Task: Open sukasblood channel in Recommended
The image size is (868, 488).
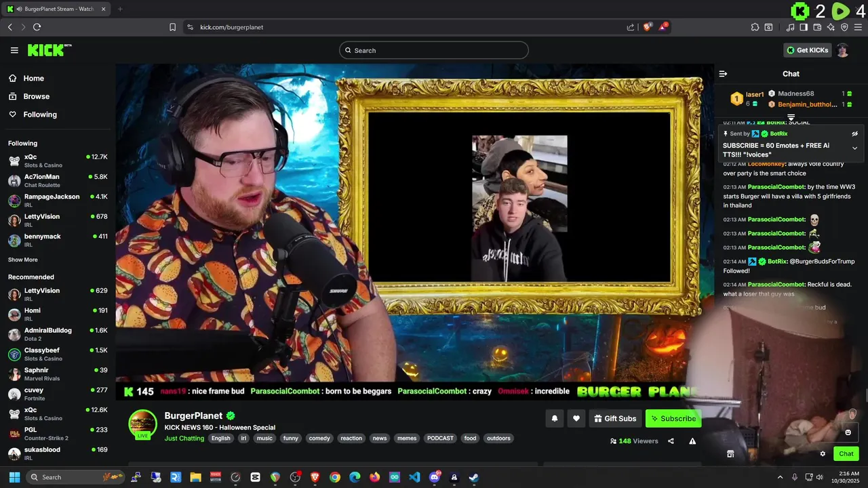Action: point(58,453)
